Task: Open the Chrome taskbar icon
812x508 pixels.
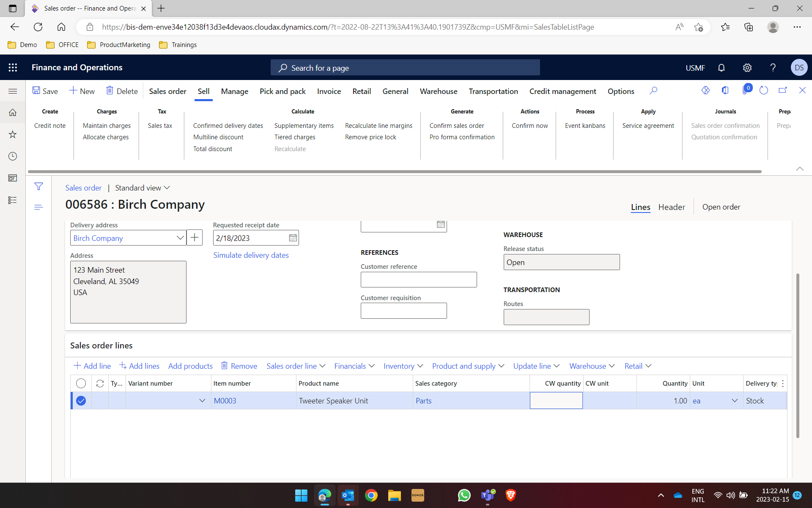Action: pyautogui.click(x=371, y=495)
